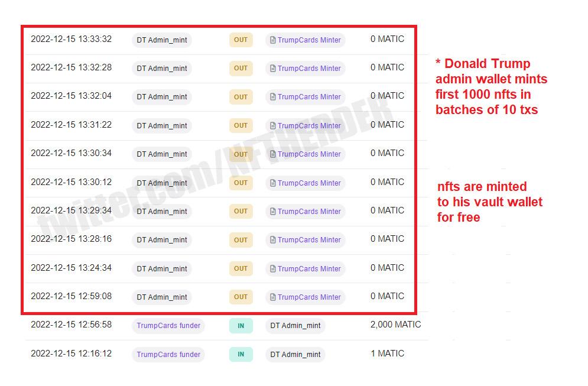Click the IN badge on the 12:16:12 row
Screen dimensions: 588x386
(x=241, y=354)
